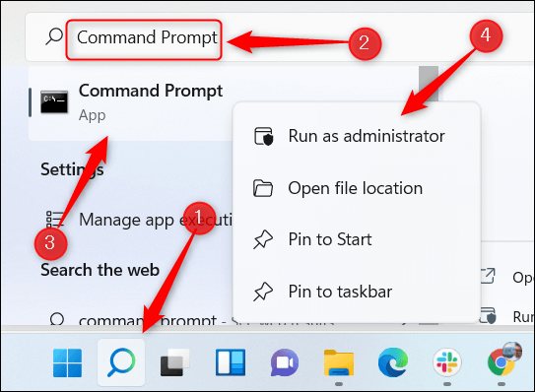Click the magnifier icon in the search box

tap(54, 36)
